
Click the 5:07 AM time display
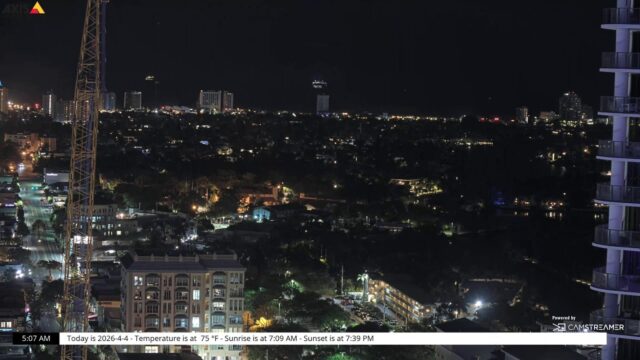point(36,338)
